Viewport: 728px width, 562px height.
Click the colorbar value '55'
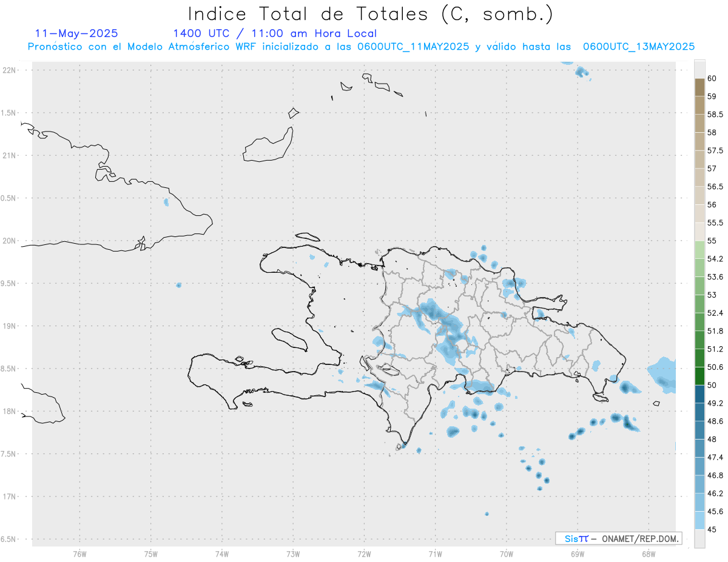pos(712,241)
